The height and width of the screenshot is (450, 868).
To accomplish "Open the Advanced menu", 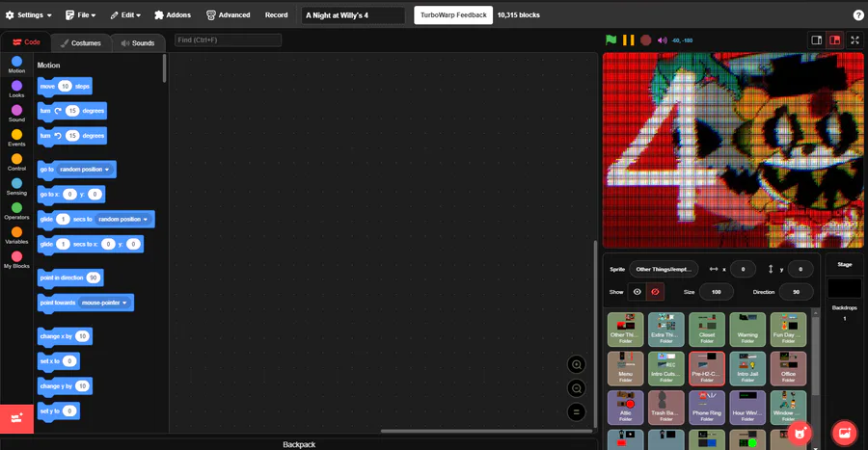I will coord(228,14).
